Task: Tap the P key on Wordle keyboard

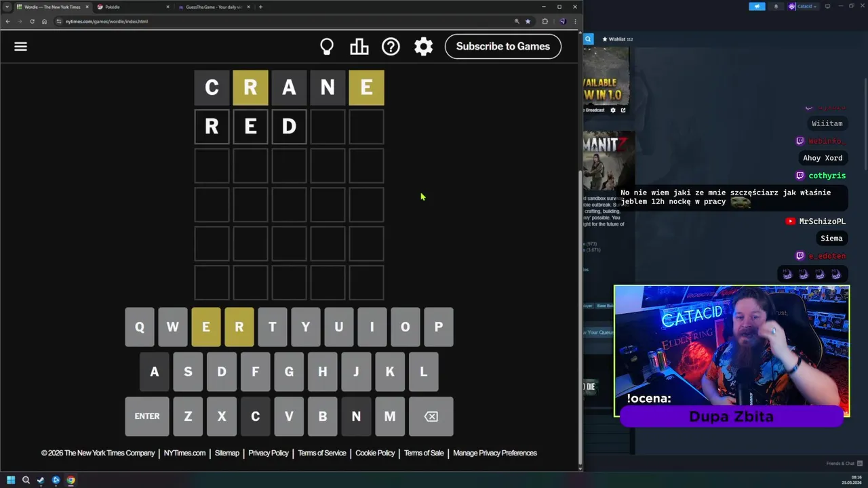Action: pos(439,327)
